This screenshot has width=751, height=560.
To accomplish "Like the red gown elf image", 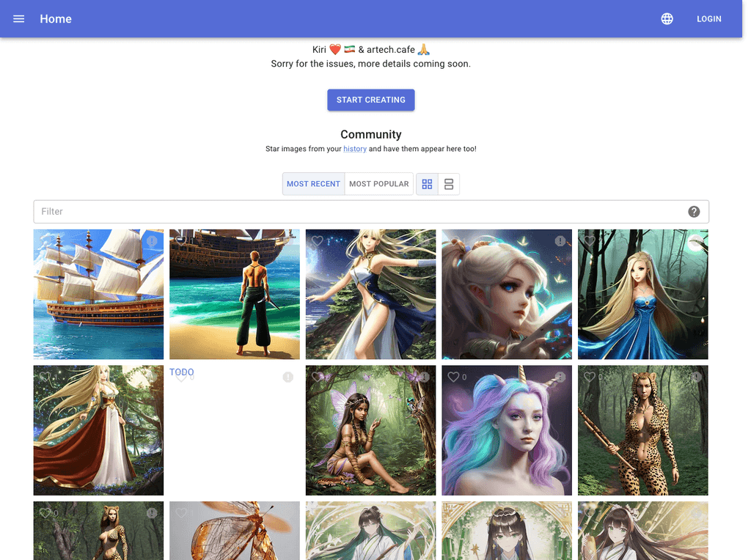I will click(45, 377).
